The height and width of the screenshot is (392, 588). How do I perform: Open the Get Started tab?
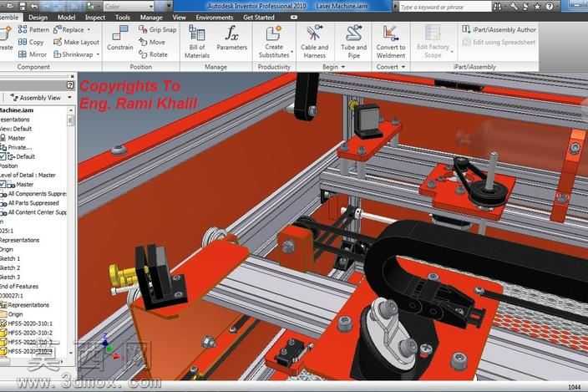(258, 18)
